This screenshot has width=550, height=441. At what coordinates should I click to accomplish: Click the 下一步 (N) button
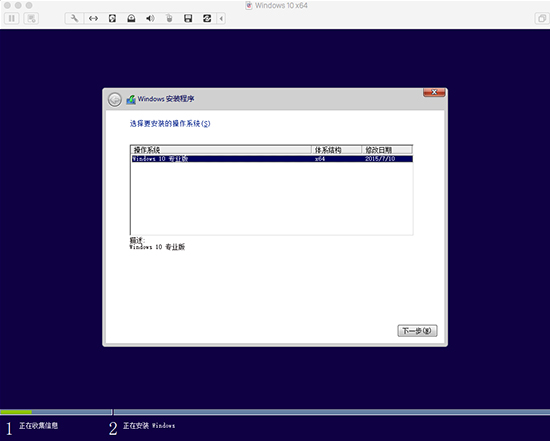417,331
